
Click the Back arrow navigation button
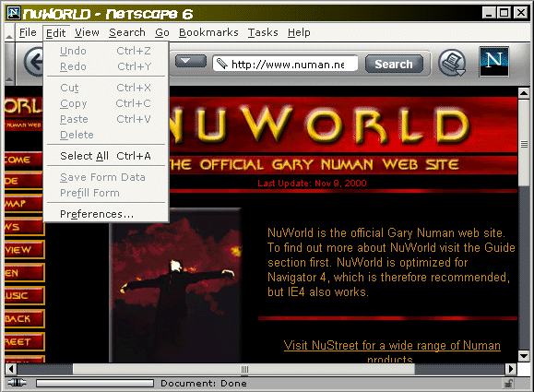point(33,62)
